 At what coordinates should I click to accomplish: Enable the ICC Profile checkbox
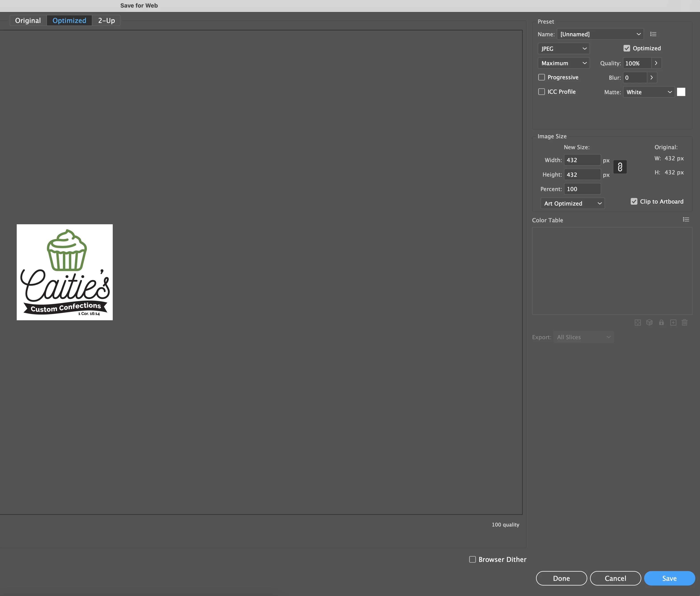[x=542, y=92]
